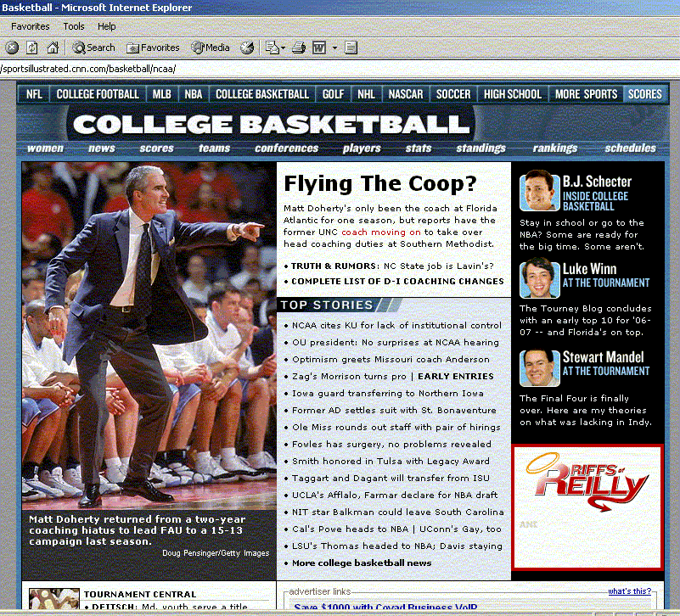Refresh the page with toolbar Refresh icon
This screenshot has height=616, width=680.
point(32,48)
